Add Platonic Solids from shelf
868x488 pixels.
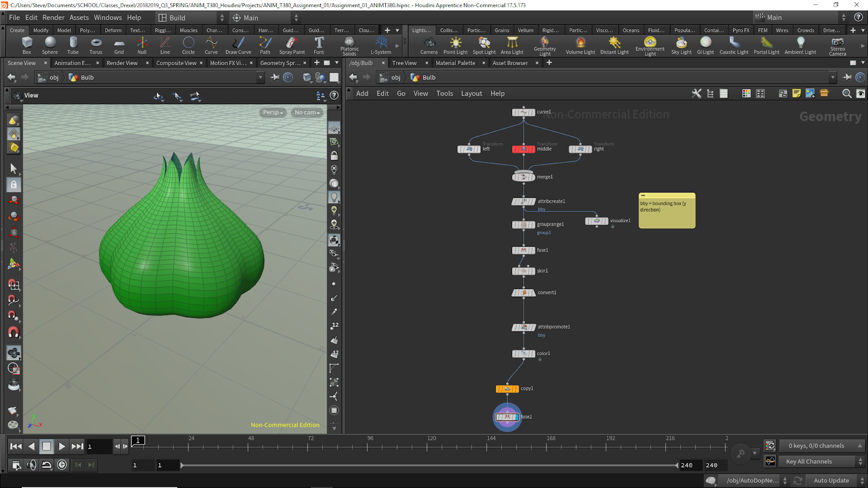(x=349, y=46)
